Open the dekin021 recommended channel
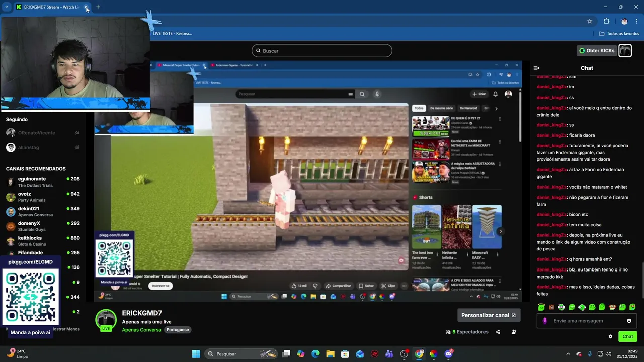 43,212
